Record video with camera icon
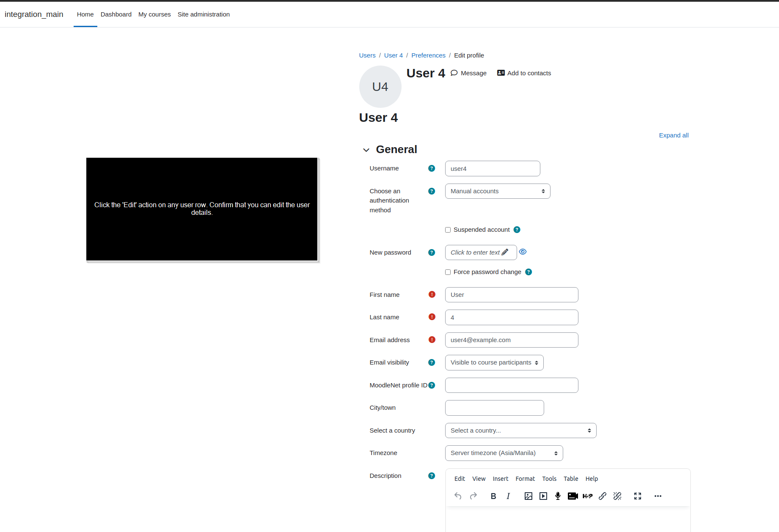779x532 pixels. tap(573, 496)
